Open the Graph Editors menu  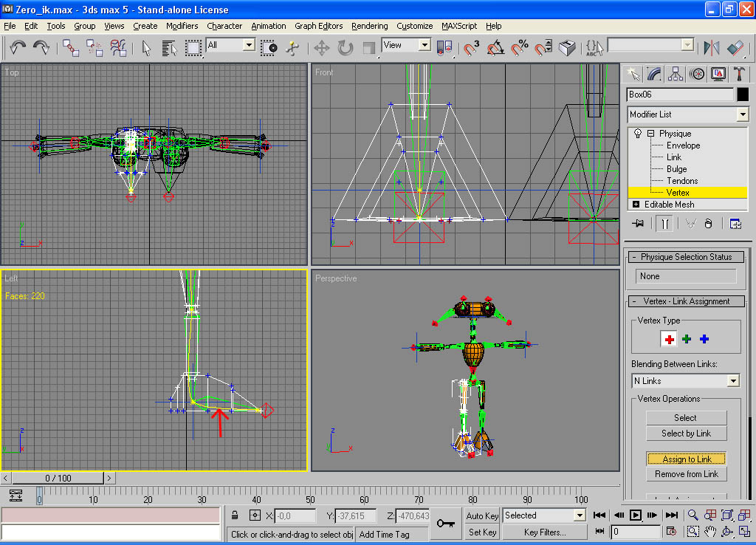[318, 26]
